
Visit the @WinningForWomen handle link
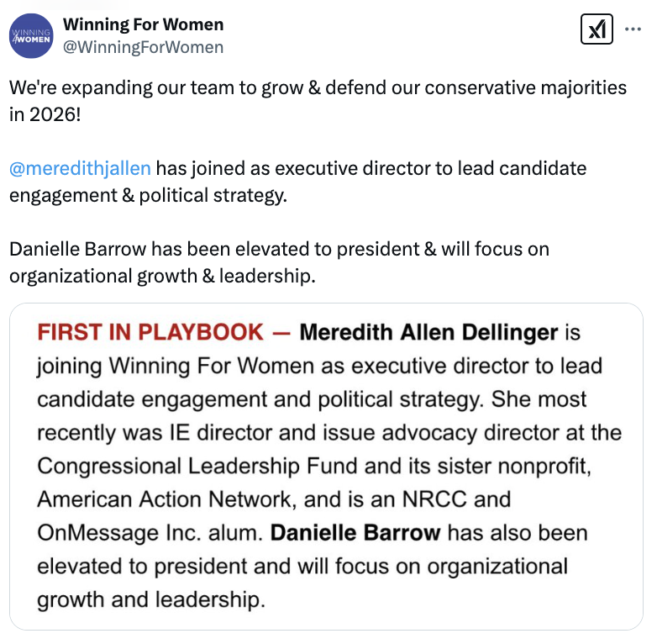144,47
